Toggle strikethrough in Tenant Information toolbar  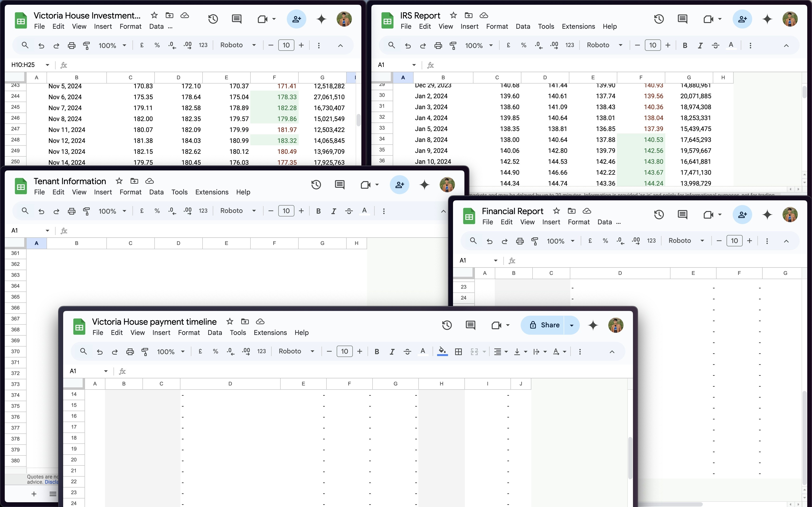coord(349,211)
